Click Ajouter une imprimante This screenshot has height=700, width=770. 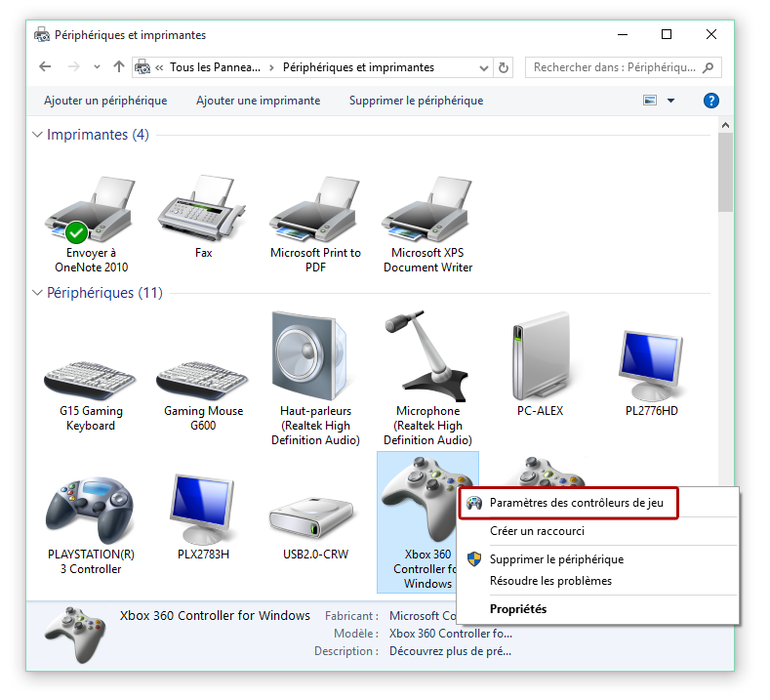258,101
